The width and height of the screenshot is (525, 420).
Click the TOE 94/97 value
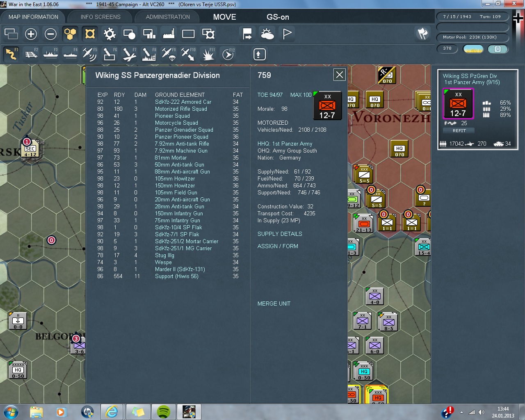(x=270, y=95)
